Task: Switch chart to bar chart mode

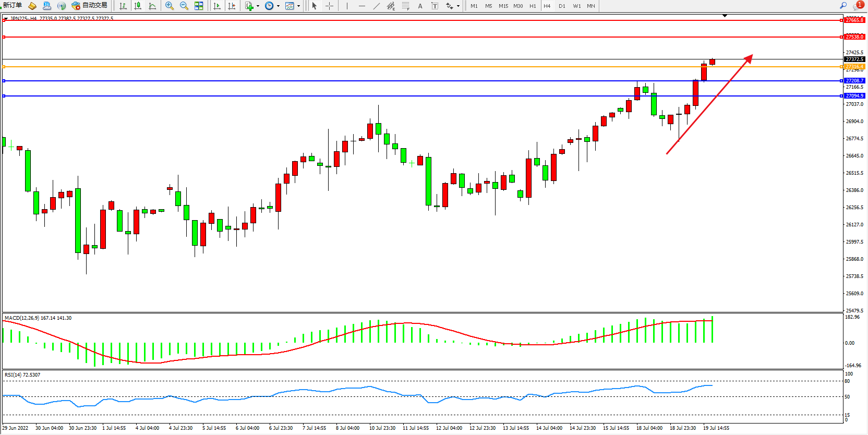Action: 123,6
